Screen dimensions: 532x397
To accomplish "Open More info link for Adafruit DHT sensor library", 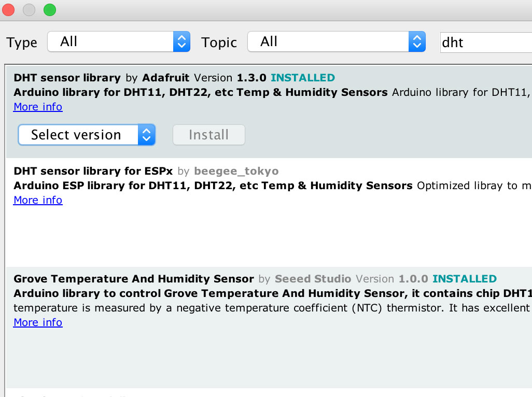I will pyautogui.click(x=38, y=107).
